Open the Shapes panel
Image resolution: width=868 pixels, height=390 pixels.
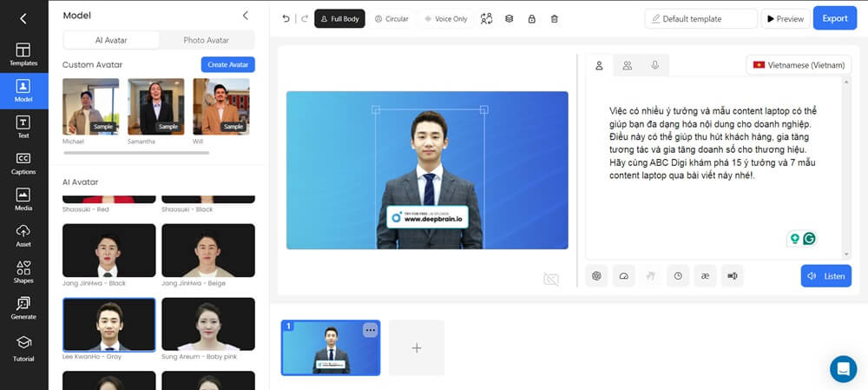click(x=23, y=271)
